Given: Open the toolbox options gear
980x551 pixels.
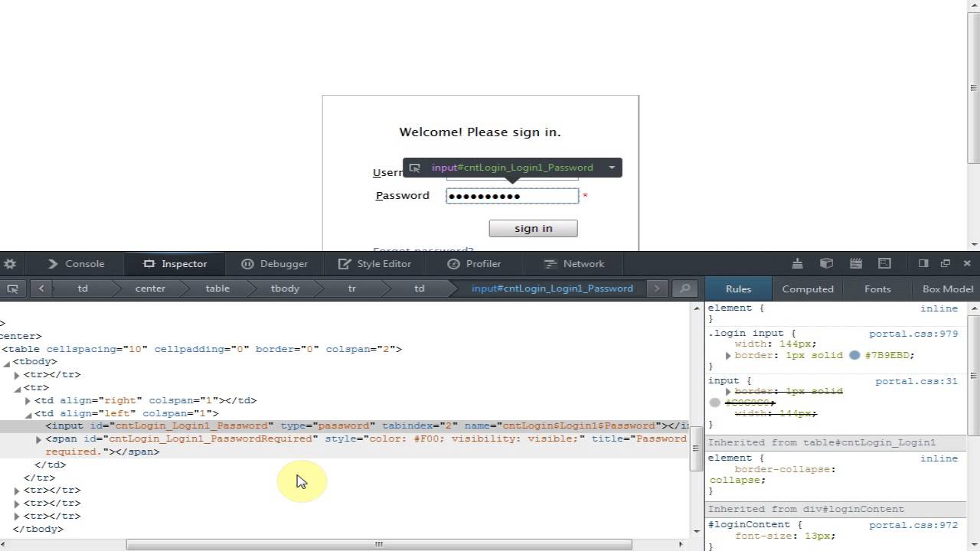Looking at the screenshot, I should click(x=9, y=263).
